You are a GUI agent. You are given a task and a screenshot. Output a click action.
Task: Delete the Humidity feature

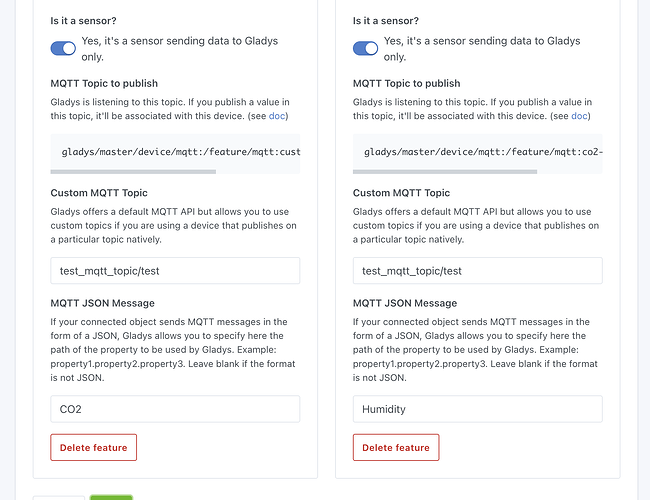(x=396, y=447)
